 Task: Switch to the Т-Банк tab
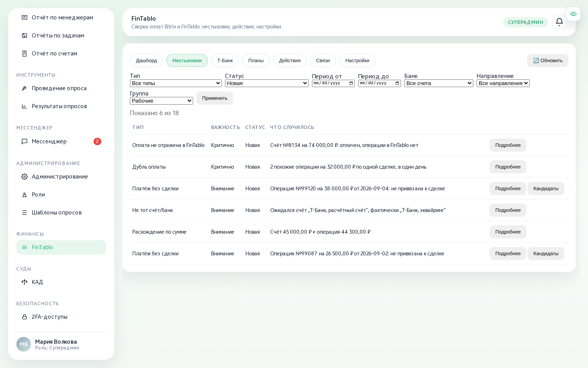(x=225, y=60)
